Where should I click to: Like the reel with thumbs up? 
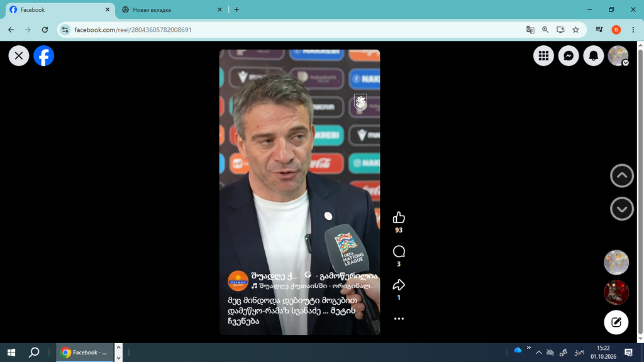tap(398, 217)
